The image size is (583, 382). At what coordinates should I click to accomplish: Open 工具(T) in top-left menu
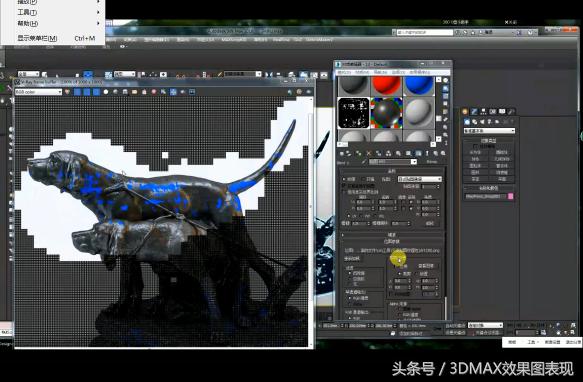click(x=27, y=12)
